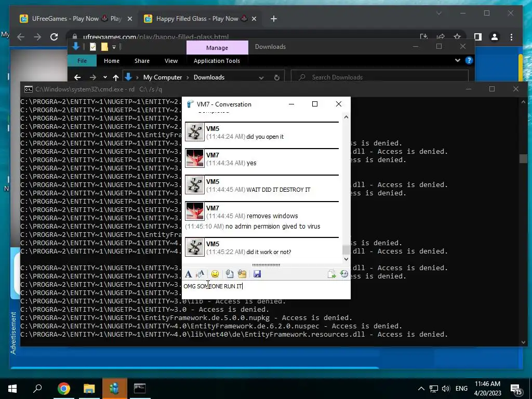Screen dimensions: 532x399
Task: Refresh the Downloads folder in Explorer
Action: [276, 77]
